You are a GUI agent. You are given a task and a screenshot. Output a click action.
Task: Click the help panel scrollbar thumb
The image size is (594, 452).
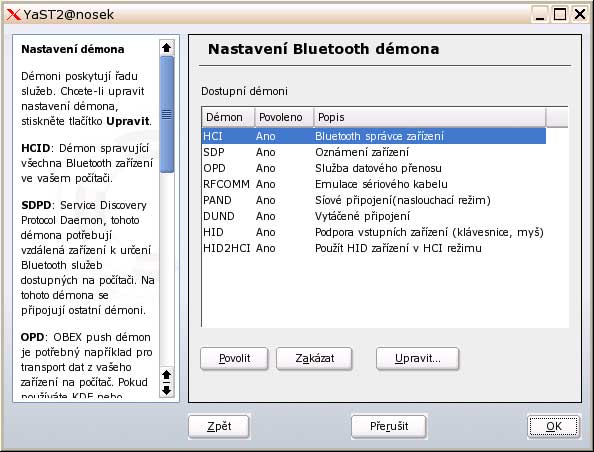(x=167, y=114)
